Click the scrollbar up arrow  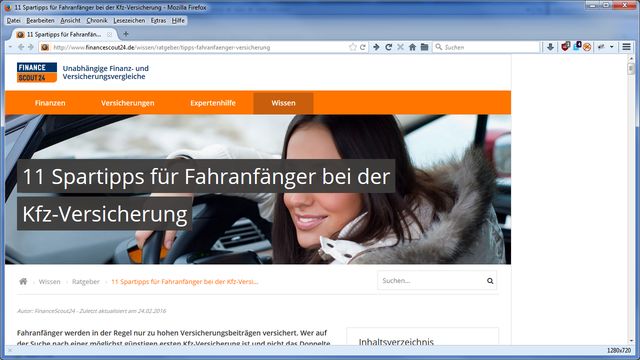(631, 58)
